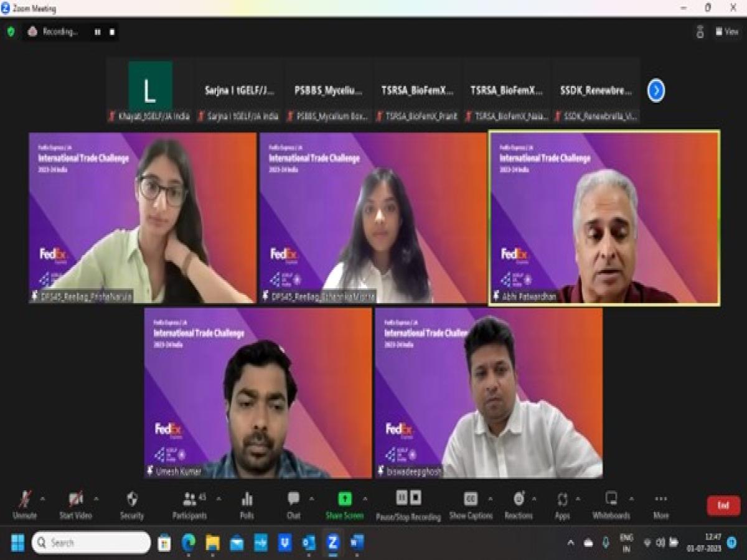
Task: Click ENG IN language indicator
Action: tap(627, 542)
